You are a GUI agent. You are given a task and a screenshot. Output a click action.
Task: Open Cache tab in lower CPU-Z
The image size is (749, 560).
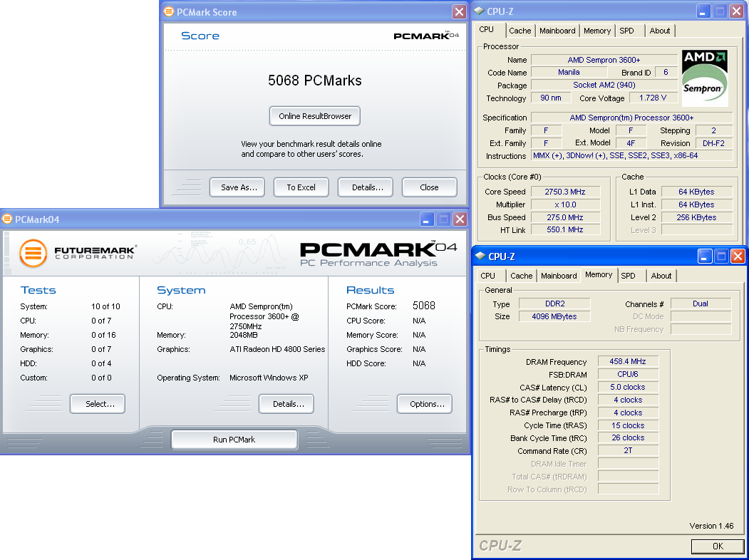pos(521,276)
